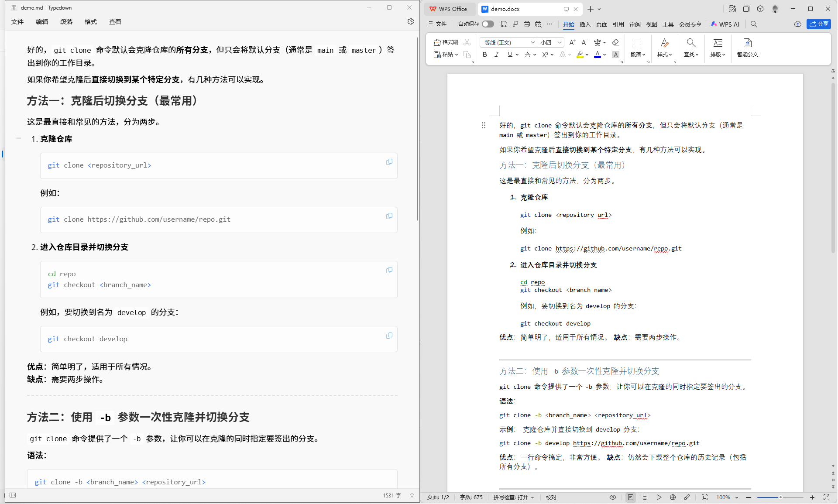Click the Bold formatting icon
Screen dimensions: 838x504
(484, 55)
